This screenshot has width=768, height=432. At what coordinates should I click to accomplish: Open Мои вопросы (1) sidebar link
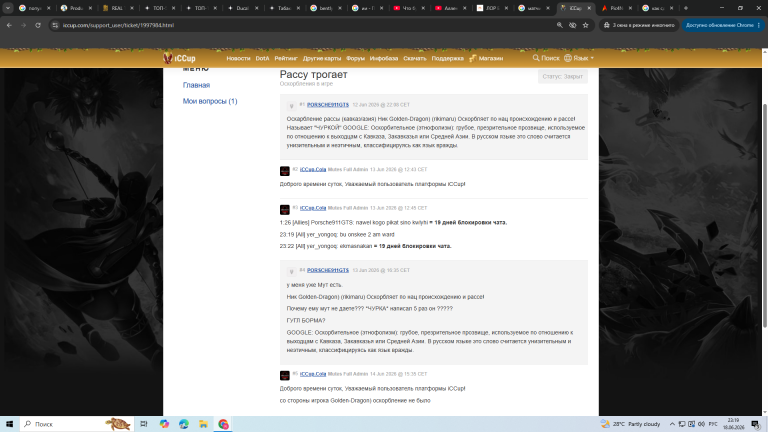tap(210, 101)
